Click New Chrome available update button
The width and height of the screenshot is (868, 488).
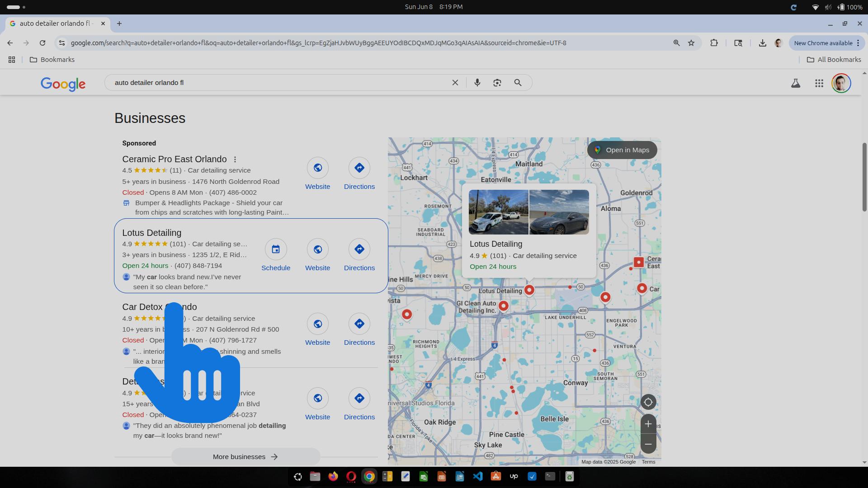pos(826,43)
